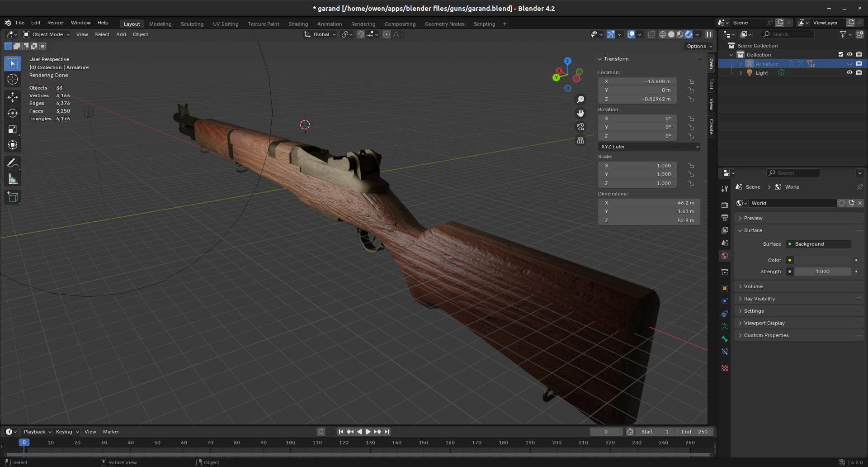Toggle viewport overlays on or off
The width and height of the screenshot is (868, 467).
631,34
